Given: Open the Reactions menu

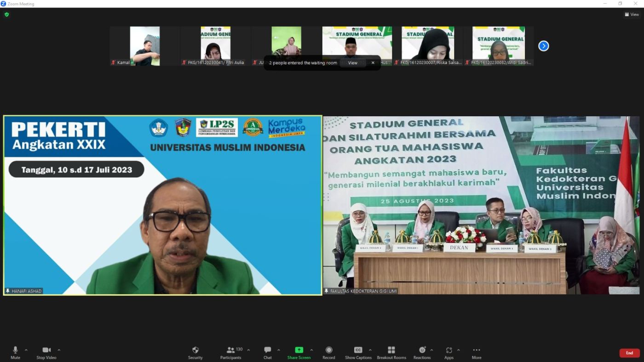Looking at the screenshot, I should [x=422, y=353].
